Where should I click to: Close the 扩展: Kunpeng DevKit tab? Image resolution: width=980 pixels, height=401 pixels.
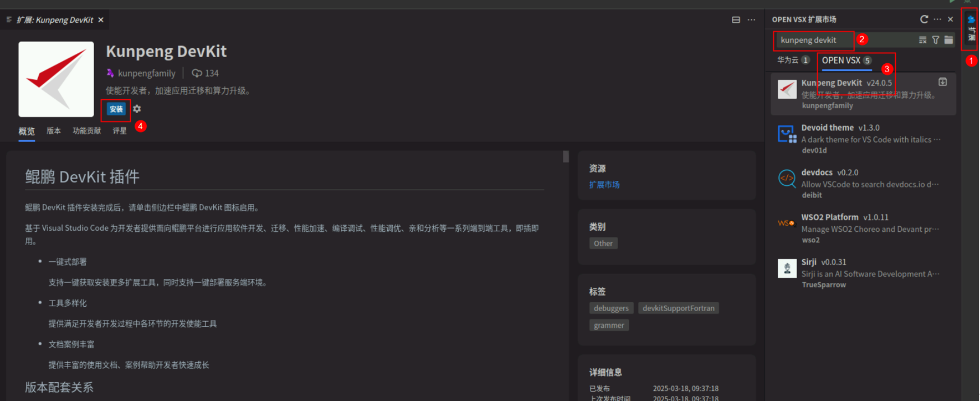[x=101, y=20]
